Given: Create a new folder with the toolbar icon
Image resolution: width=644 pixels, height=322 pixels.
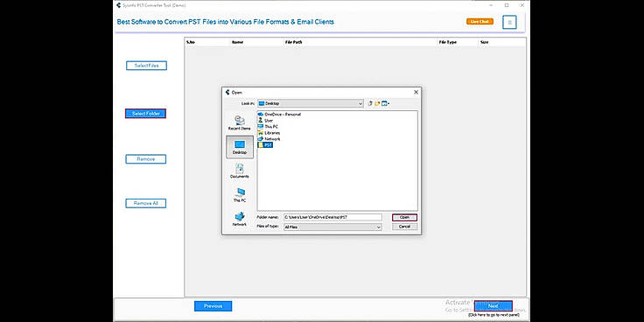Looking at the screenshot, I should (x=377, y=103).
